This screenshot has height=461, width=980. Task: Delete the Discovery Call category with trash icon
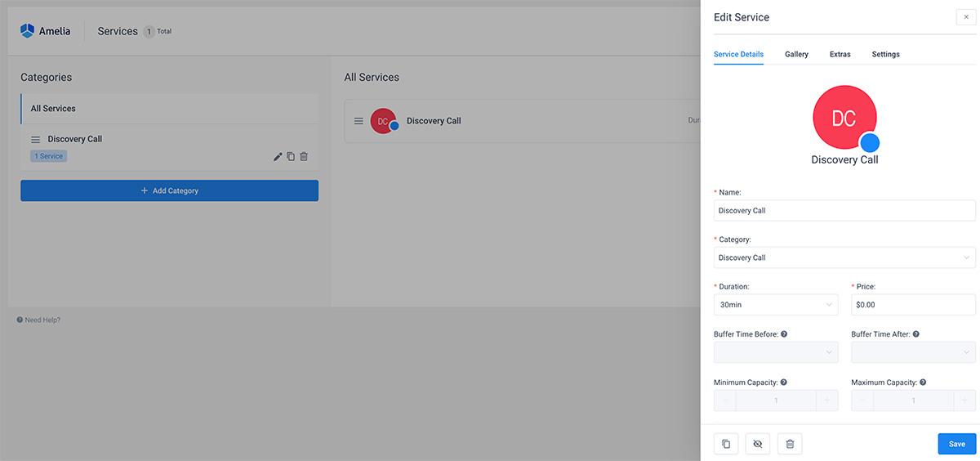coord(304,156)
